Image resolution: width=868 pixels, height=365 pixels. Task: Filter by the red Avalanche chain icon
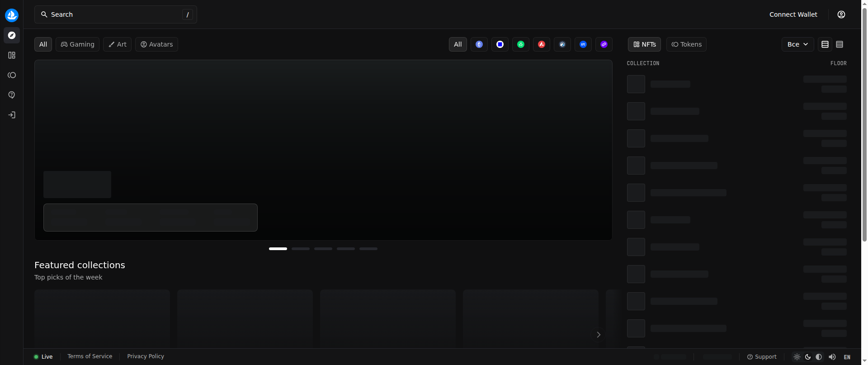(x=542, y=44)
